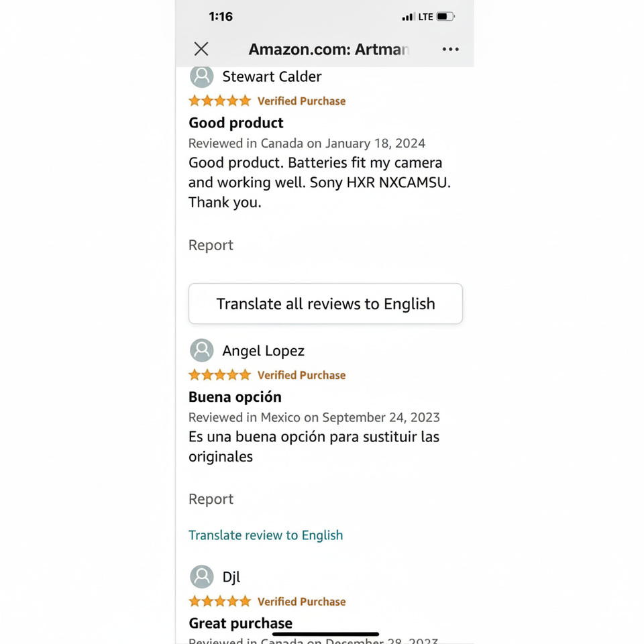The image size is (644, 644).
Task: Close the Amazon browser page
Action: pos(201,49)
